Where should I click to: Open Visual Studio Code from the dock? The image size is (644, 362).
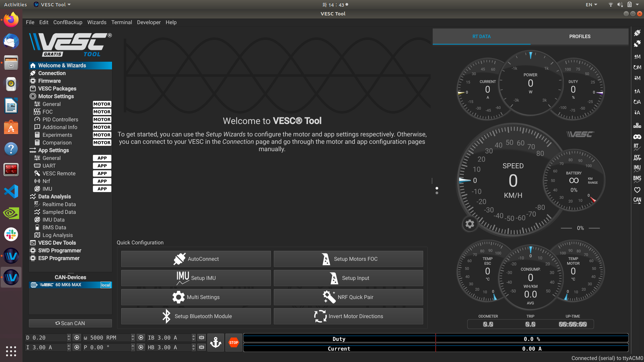[11, 191]
